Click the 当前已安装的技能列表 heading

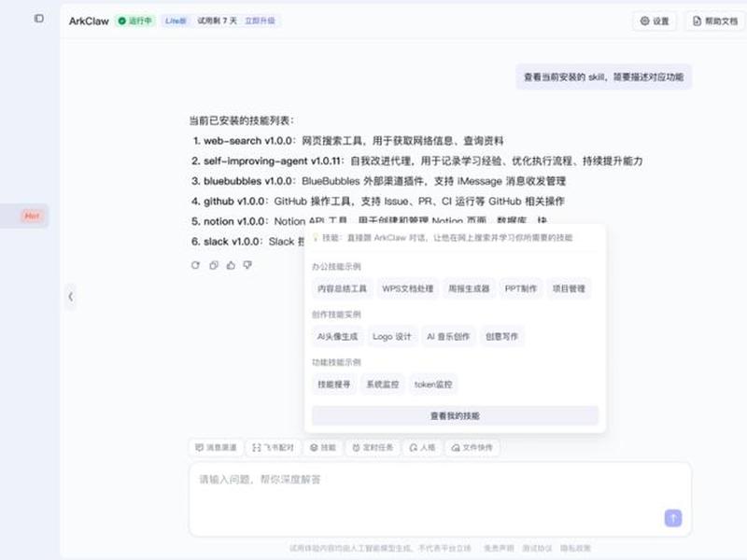click(x=242, y=120)
